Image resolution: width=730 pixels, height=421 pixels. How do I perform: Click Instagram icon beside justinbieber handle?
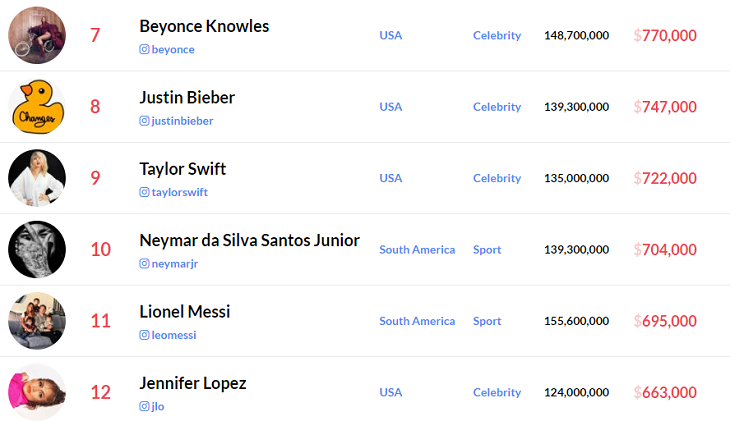tap(145, 121)
